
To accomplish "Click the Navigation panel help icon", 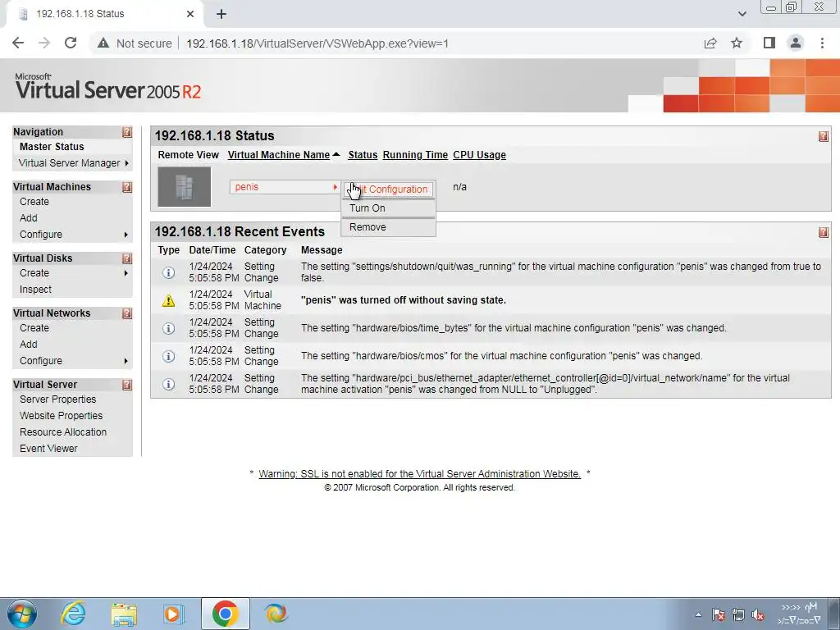I will (127, 132).
